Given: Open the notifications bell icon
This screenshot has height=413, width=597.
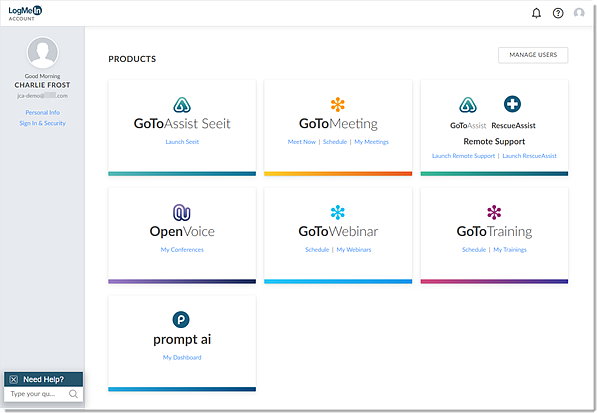Looking at the screenshot, I should click(x=536, y=13).
